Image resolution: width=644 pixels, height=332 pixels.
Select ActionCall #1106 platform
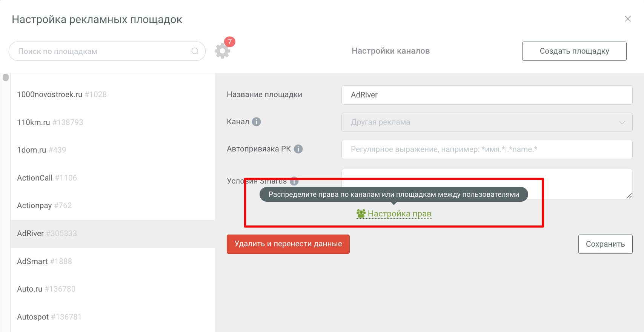click(47, 178)
